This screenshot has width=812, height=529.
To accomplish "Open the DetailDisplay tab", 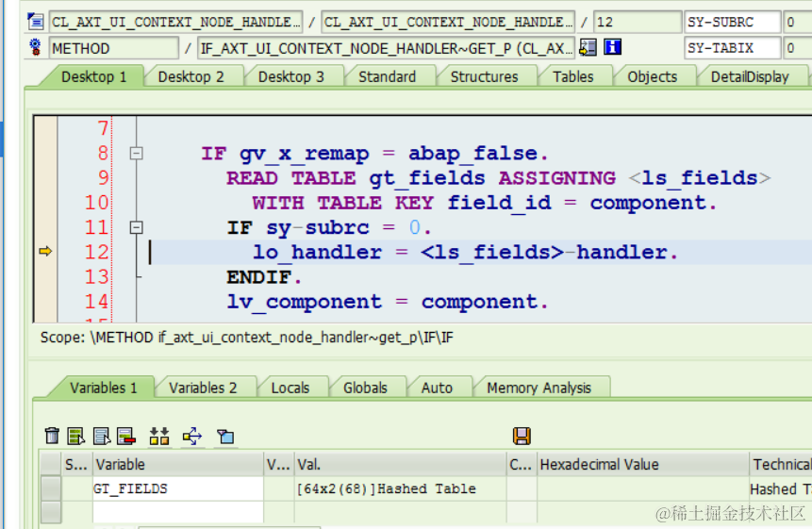I will click(x=750, y=76).
